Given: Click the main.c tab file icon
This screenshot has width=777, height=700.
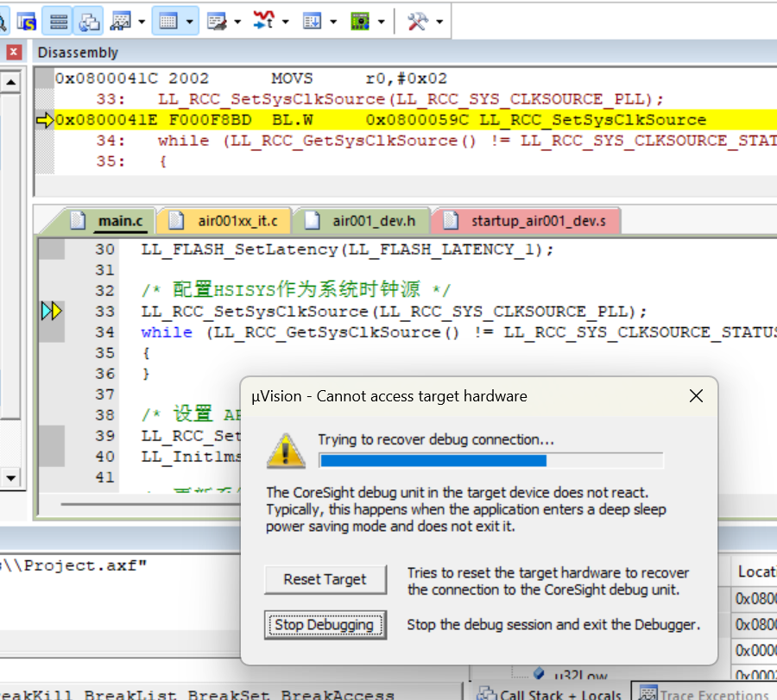Looking at the screenshot, I should pos(78,220).
